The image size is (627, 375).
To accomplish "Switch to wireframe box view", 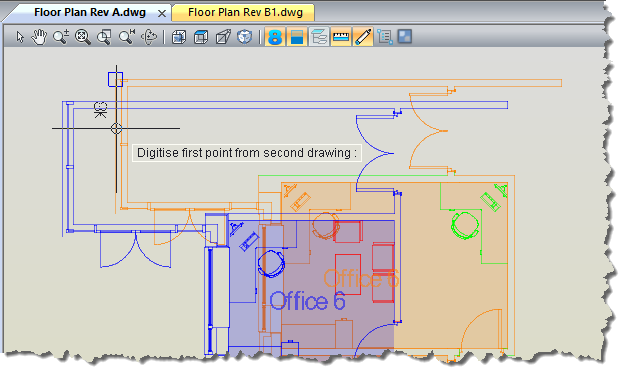I will click(223, 37).
